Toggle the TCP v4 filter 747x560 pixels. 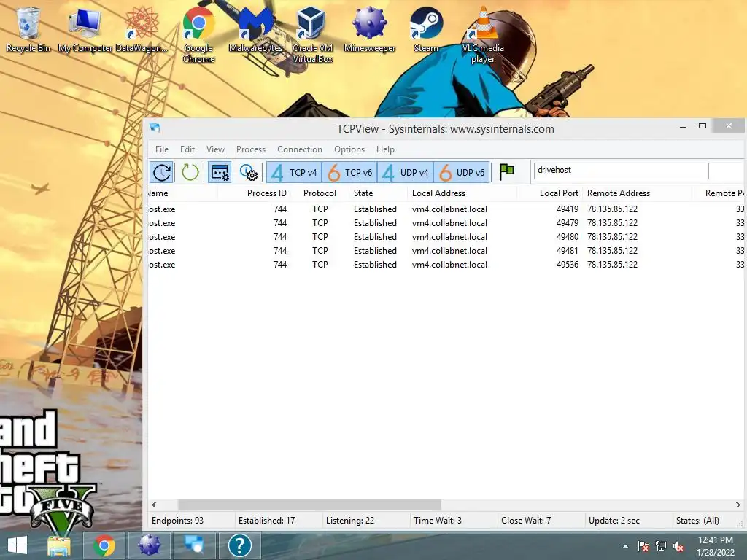pyautogui.click(x=294, y=172)
